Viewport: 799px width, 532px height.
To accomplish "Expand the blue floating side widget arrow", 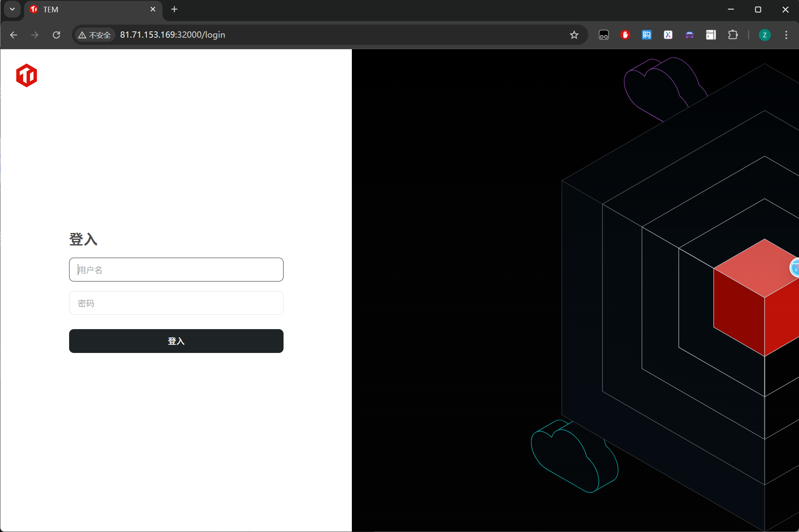I will (x=795, y=269).
